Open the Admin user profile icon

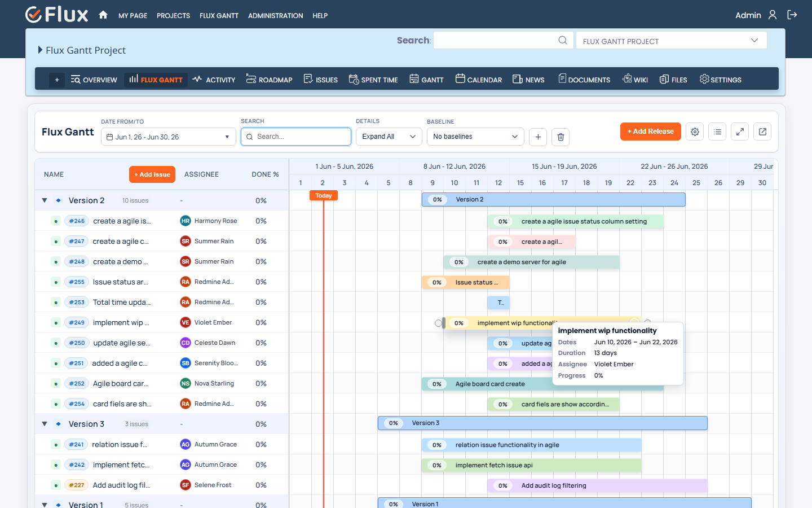(x=773, y=15)
